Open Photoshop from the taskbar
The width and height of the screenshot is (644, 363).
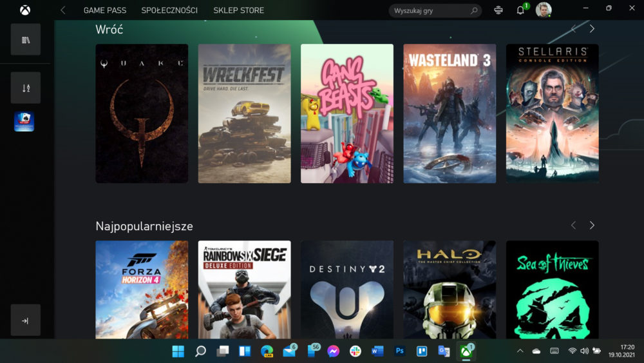400,351
